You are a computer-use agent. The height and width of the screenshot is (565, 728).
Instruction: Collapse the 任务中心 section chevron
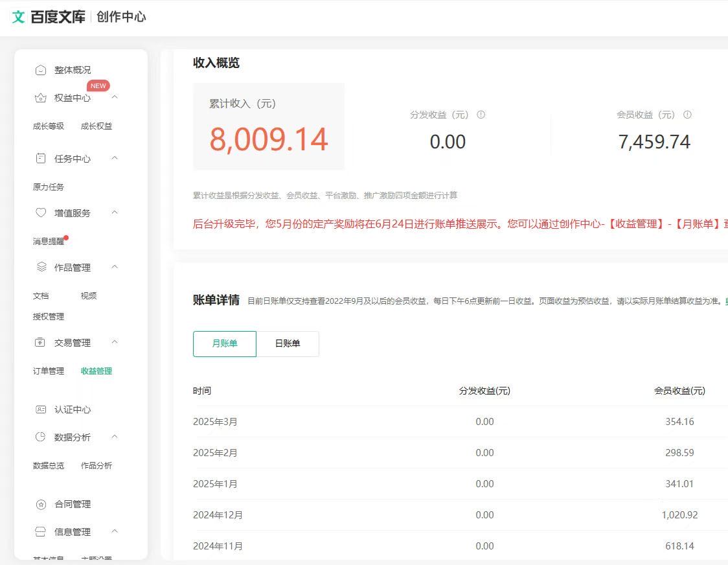tap(115, 158)
